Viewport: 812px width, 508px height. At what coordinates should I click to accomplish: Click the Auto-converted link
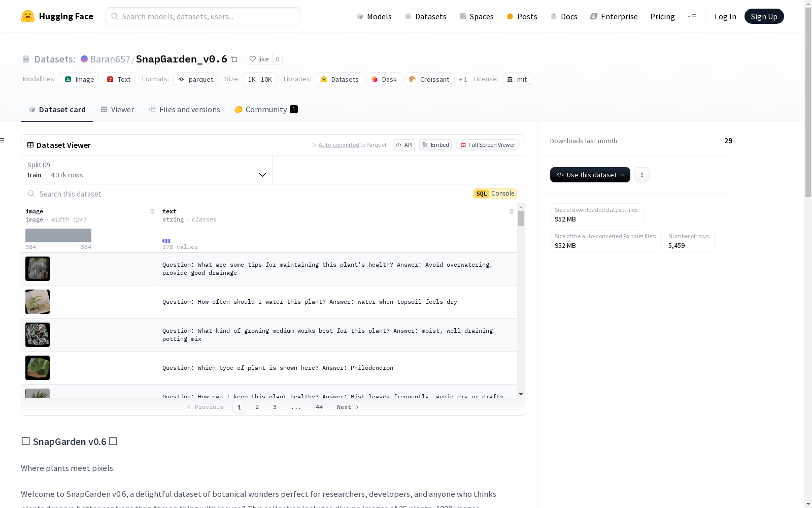click(x=339, y=145)
